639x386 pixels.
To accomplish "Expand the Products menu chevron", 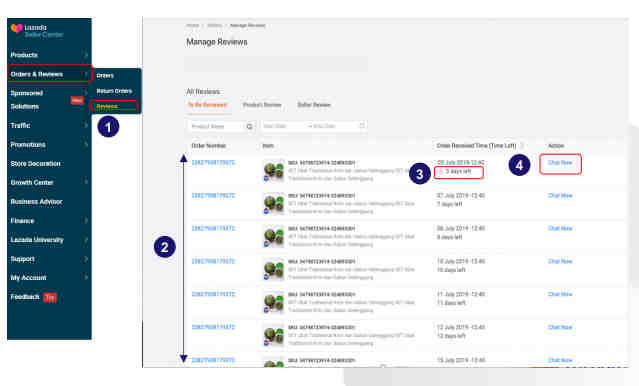I will pyautogui.click(x=86, y=55).
